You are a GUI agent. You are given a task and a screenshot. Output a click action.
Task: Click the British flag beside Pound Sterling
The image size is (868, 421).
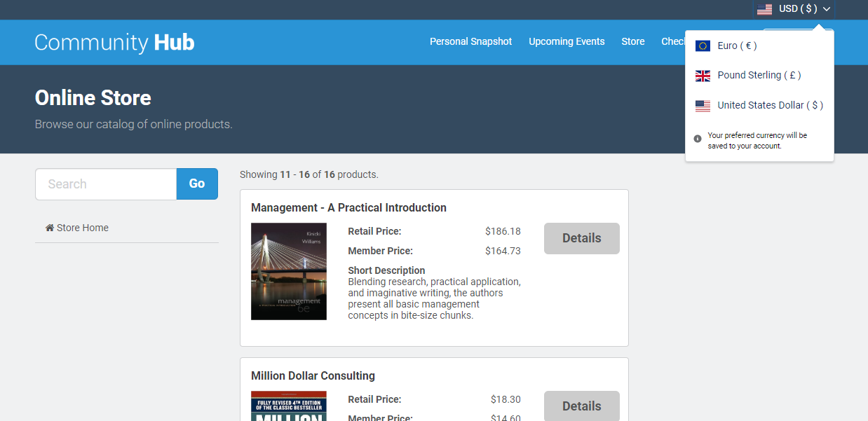pyautogui.click(x=703, y=76)
